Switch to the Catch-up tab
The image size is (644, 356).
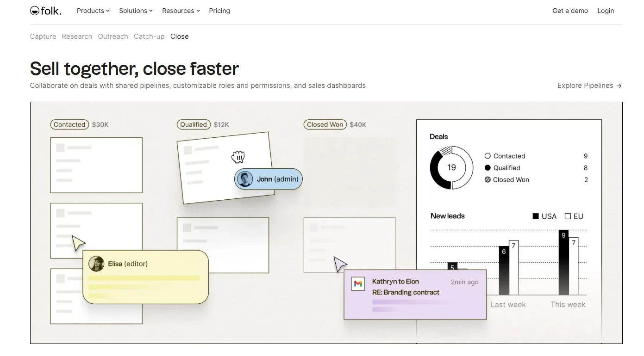point(149,37)
